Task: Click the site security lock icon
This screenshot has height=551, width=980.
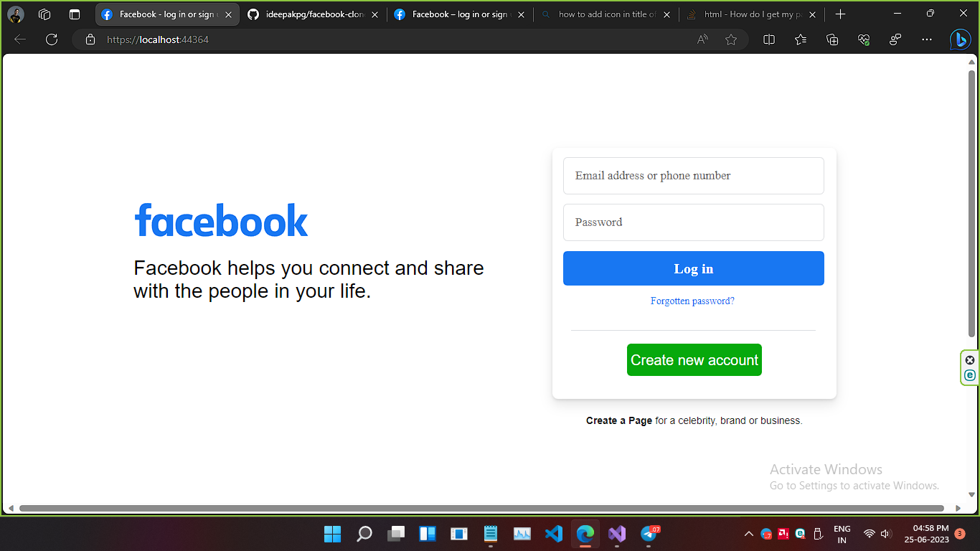Action: point(90,39)
